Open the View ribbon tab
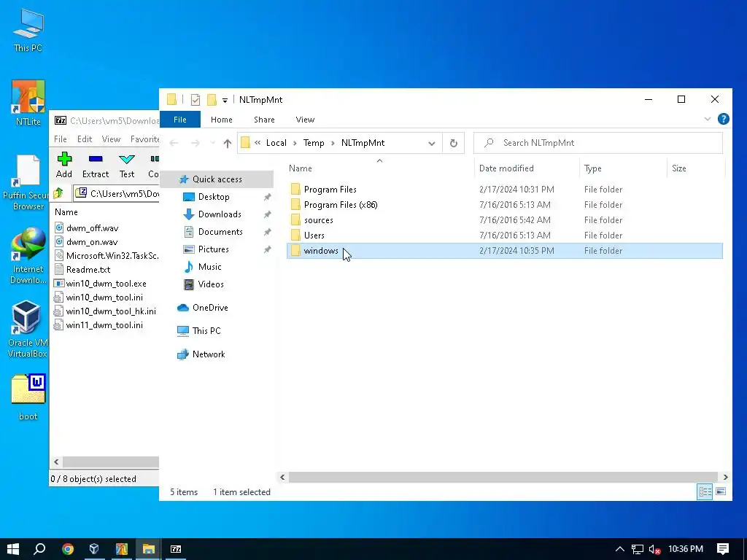Image resolution: width=747 pixels, height=560 pixels. point(305,120)
